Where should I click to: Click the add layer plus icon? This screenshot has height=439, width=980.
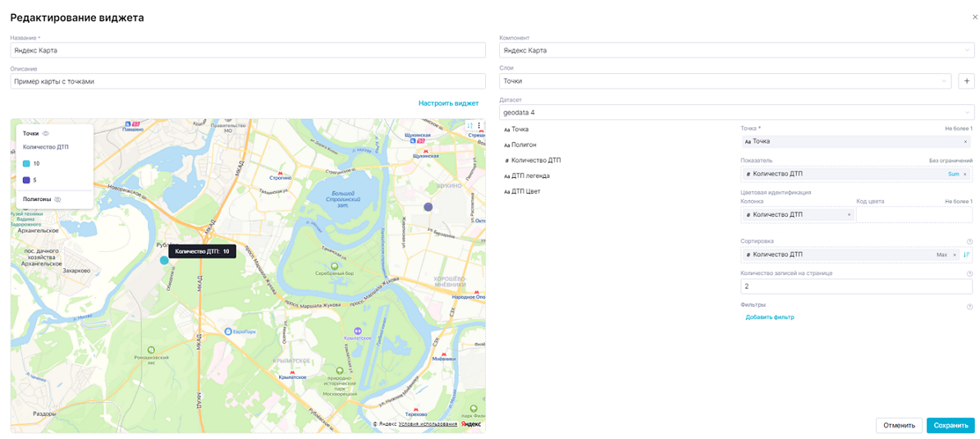coord(966,81)
